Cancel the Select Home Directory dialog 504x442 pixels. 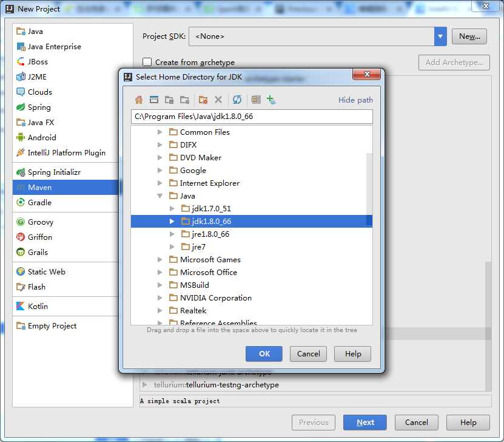tap(308, 354)
